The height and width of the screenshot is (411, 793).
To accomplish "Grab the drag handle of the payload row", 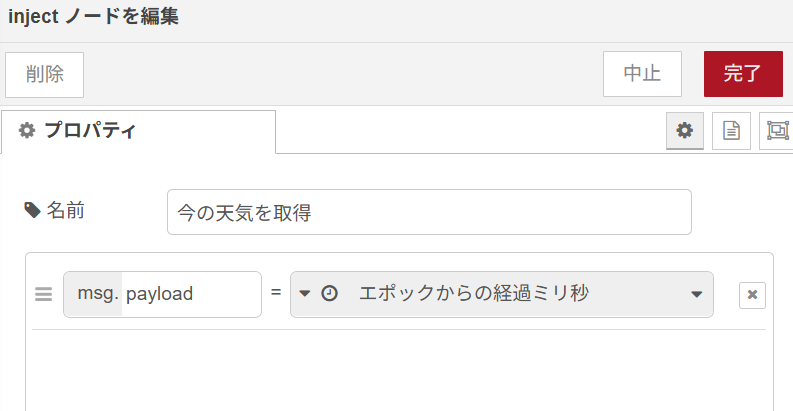I will pyautogui.click(x=43, y=294).
